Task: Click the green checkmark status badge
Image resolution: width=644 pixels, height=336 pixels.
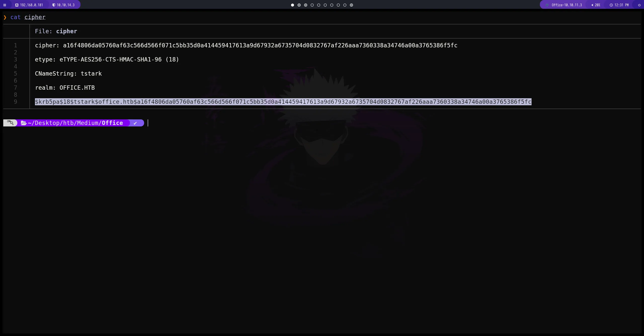Action: pos(135,123)
